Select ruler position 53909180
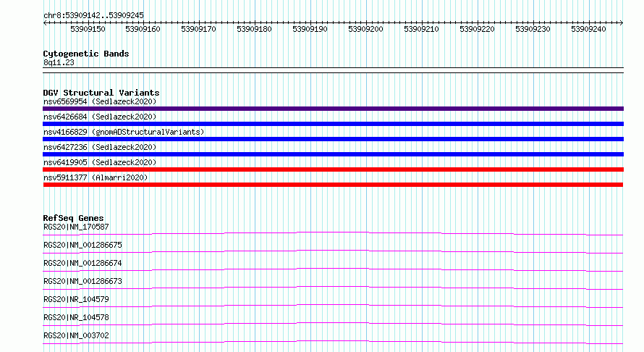Viewport: 644px width, 352px height. click(x=254, y=29)
